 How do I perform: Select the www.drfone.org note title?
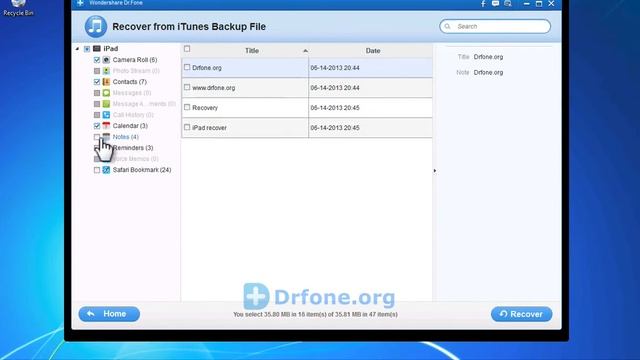[x=213, y=88]
